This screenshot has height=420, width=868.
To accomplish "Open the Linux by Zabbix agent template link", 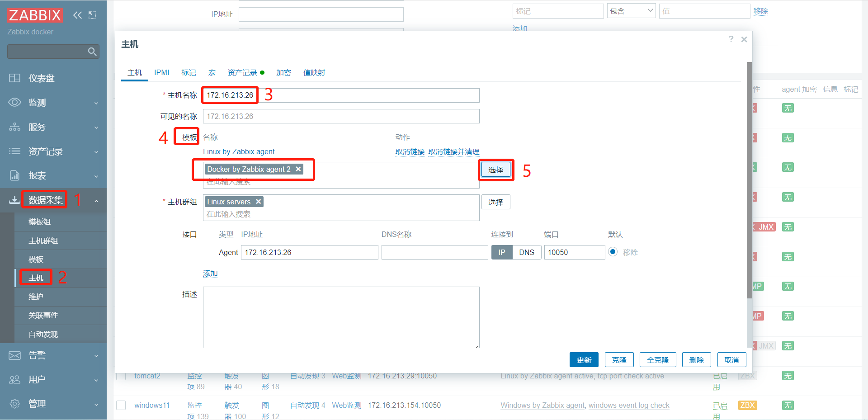I will pyautogui.click(x=239, y=151).
